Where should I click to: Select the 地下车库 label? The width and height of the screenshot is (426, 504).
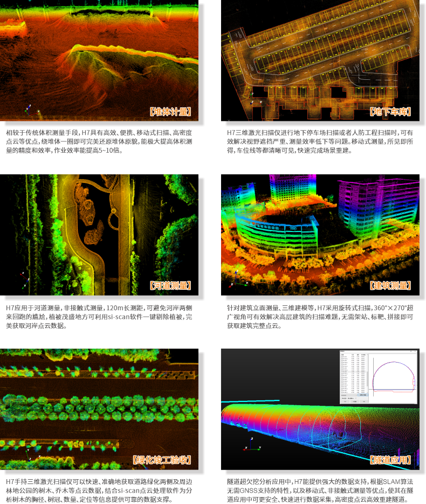[390, 112]
